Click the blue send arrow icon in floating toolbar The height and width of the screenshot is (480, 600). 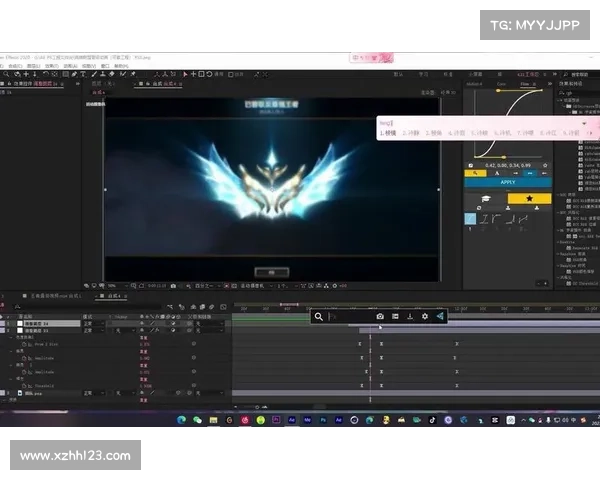coord(440,316)
